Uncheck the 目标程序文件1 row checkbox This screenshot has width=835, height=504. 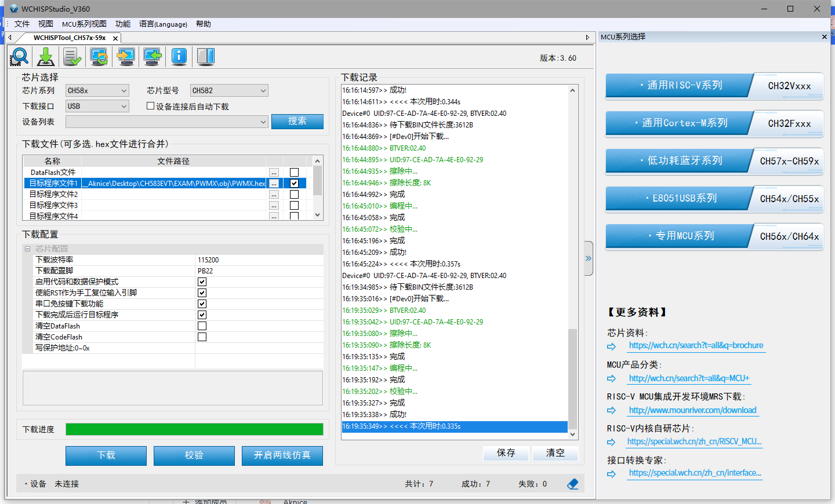(x=294, y=184)
